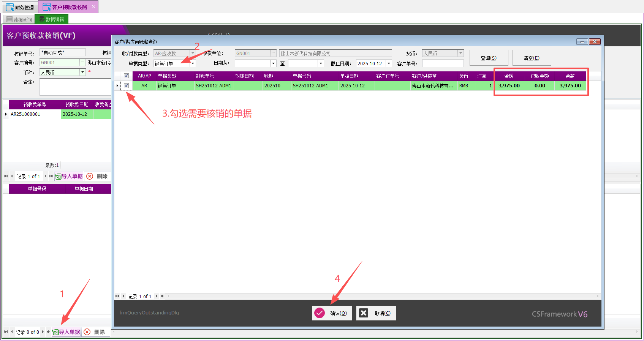Image resolution: width=644 pixels, height=341 pixels.
Task: Go to last record in dialog navigator
Action: [x=163, y=296]
